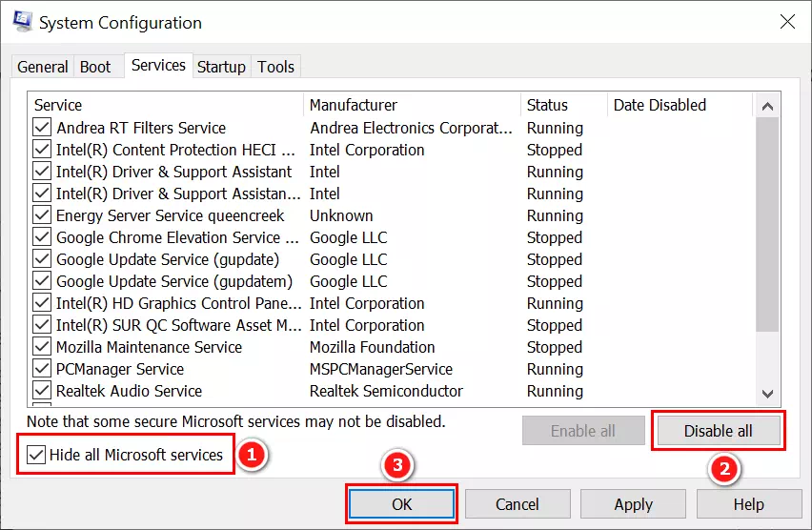
Task: Sort by the Status column header
Action: pyautogui.click(x=564, y=105)
